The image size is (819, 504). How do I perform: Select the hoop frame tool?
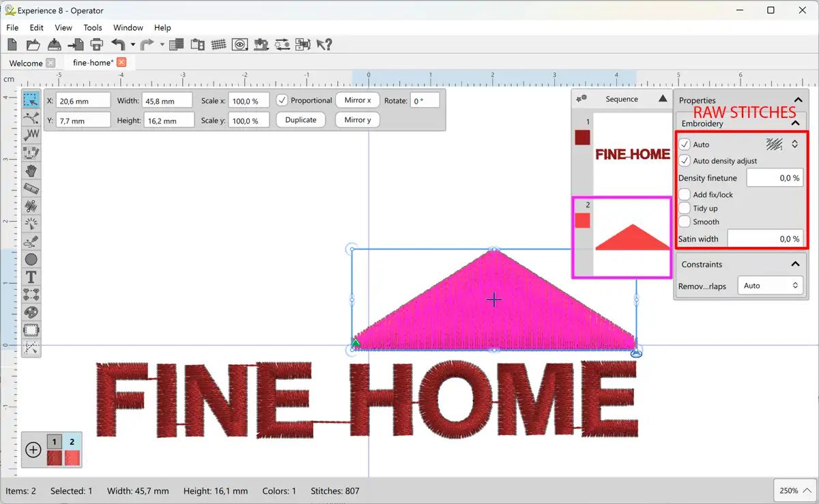pos(31,330)
